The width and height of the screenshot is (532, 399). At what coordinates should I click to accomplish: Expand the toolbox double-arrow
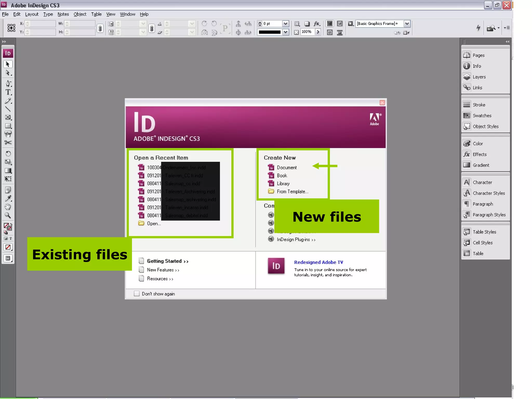(4, 41)
